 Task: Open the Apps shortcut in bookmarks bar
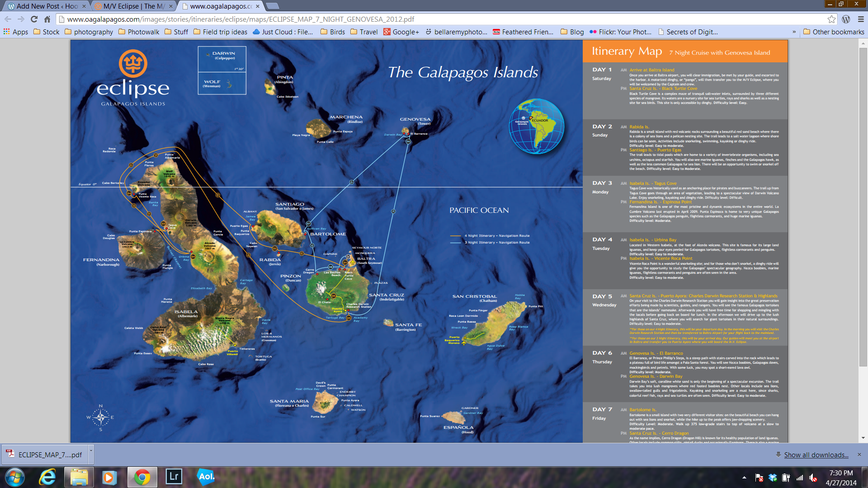click(x=16, y=32)
